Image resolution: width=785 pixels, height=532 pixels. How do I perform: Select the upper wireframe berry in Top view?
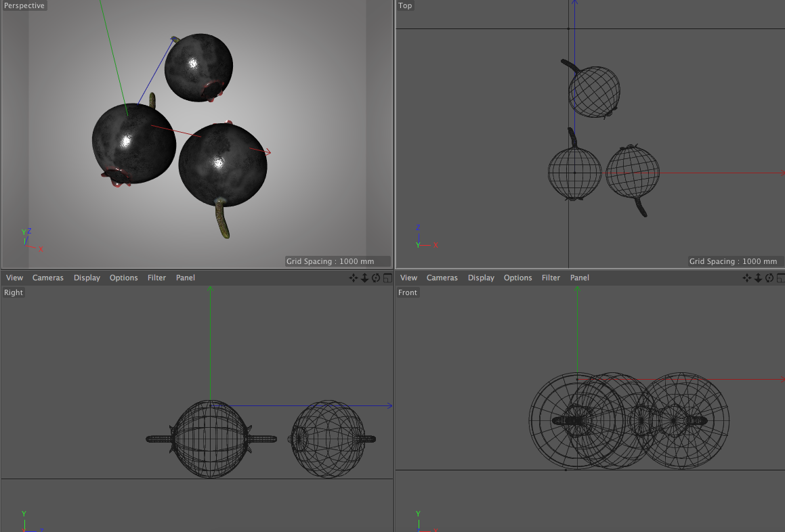(x=594, y=92)
